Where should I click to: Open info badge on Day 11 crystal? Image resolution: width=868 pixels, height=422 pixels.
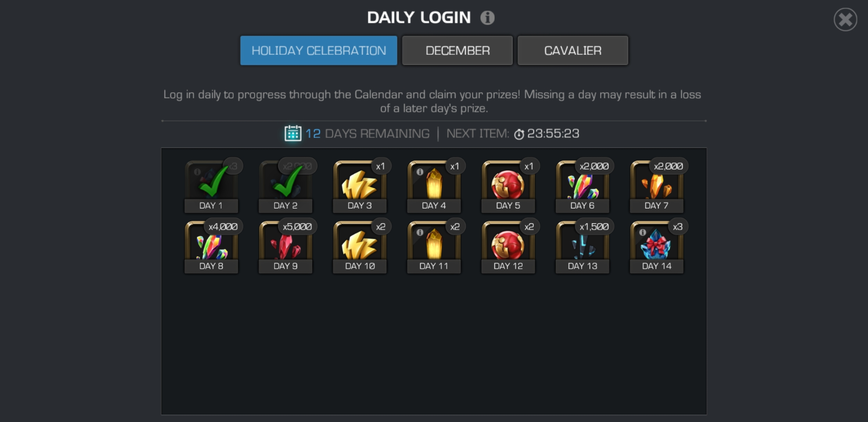coord(420,232)
